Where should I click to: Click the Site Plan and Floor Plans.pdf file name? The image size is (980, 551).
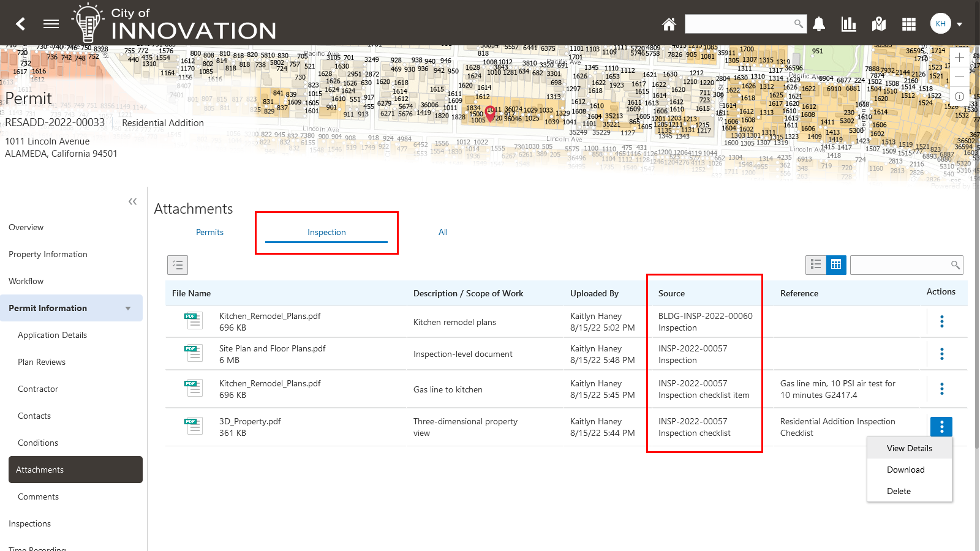click(273, 348)
